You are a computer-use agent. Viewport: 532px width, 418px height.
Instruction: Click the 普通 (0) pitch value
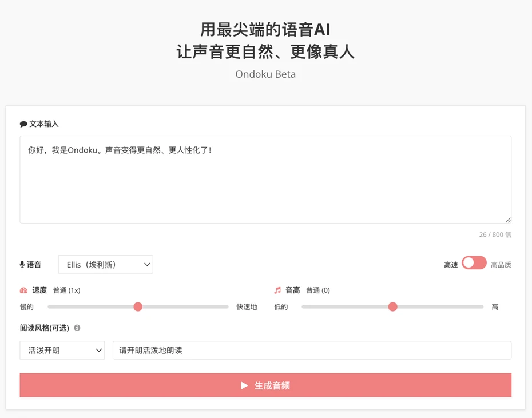(318, 290)
